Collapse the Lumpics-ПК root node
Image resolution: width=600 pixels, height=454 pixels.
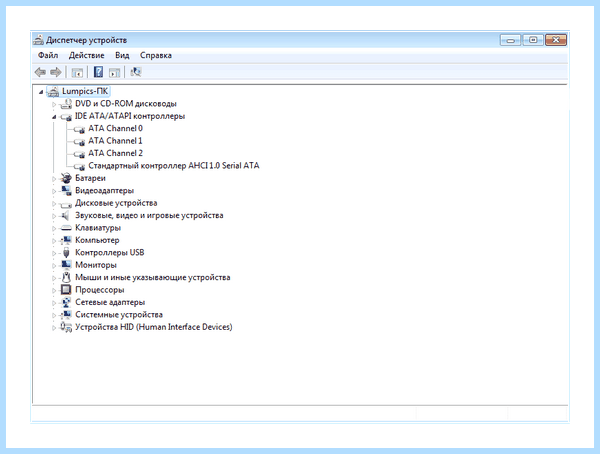[x=41, y=92]
